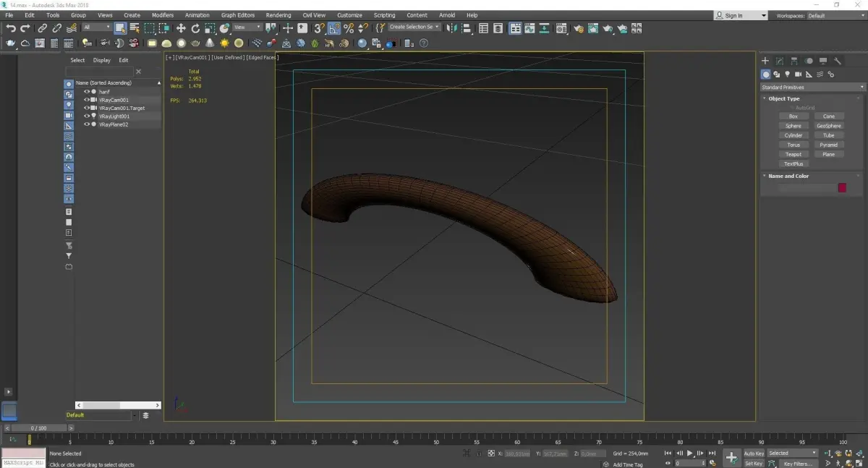Open the Standard Primitives dropdown
Image resolution: width=868 pixels, height=468 pixels.
[812, 88]
